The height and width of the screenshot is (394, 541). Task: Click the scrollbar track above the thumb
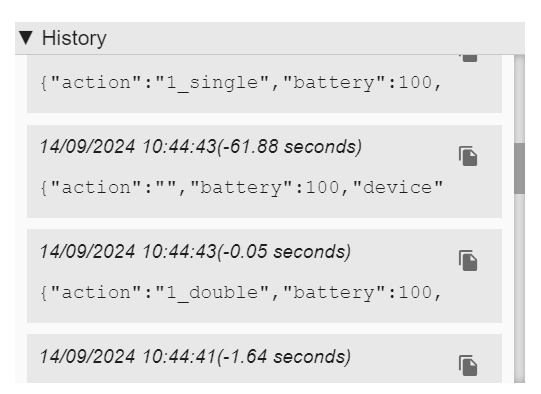pos(519,99)
